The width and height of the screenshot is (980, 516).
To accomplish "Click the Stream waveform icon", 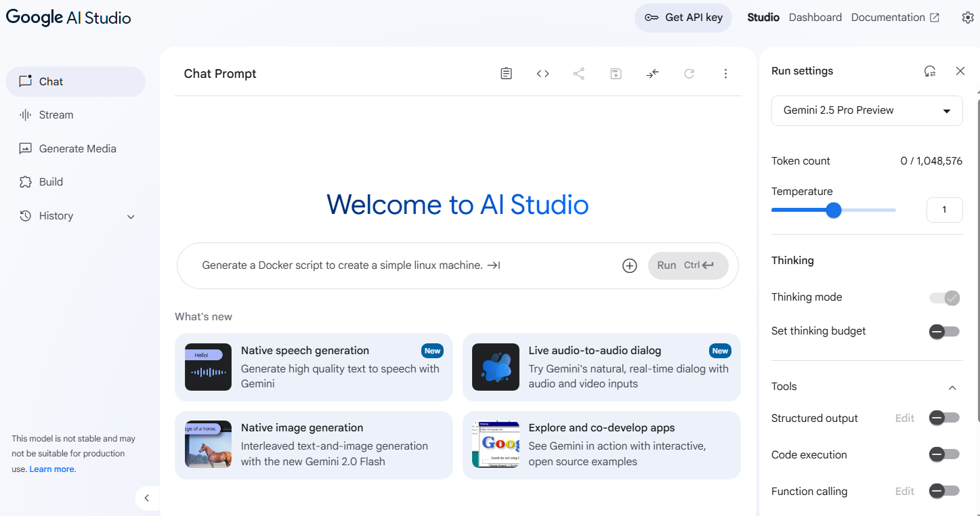I will click(26, 115).
